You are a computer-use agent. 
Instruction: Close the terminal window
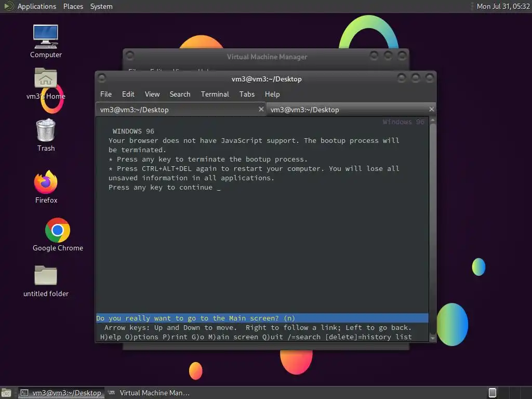[x=430, y=78]
